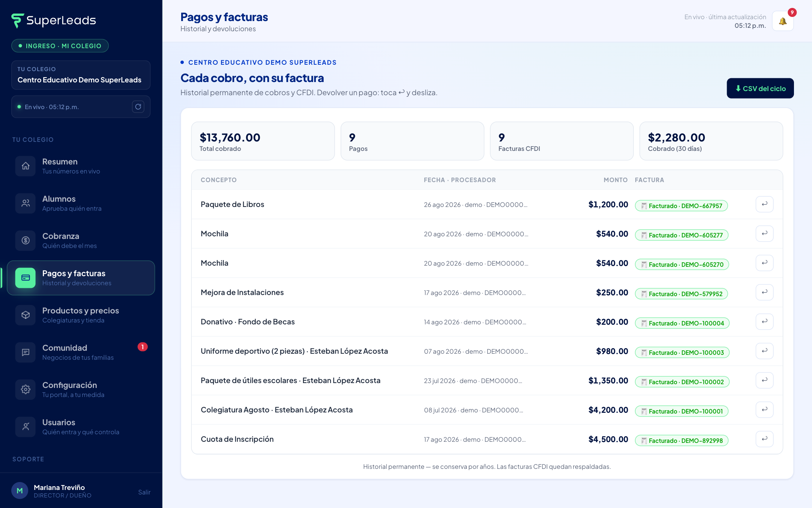Open invoice DEMO-100003 badge
Screen dimensions: 812x508
click(682, 353)
